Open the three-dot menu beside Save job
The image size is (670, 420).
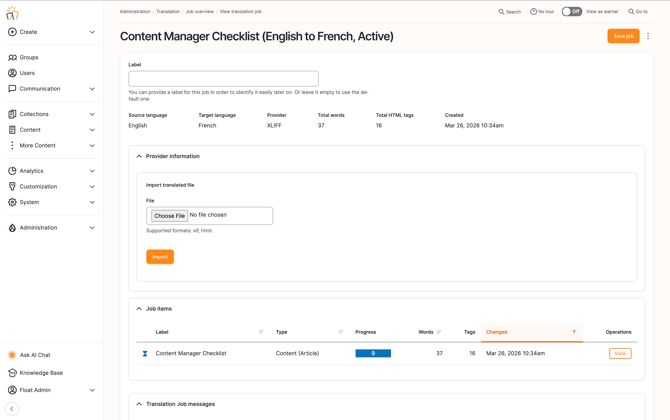pyautogui.click(x=648, y=36)
